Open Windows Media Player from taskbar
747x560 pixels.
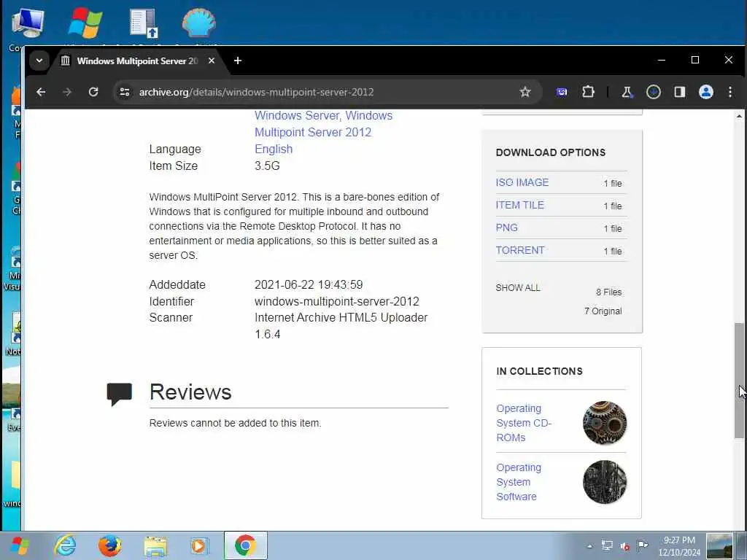[x=199, y=545]
